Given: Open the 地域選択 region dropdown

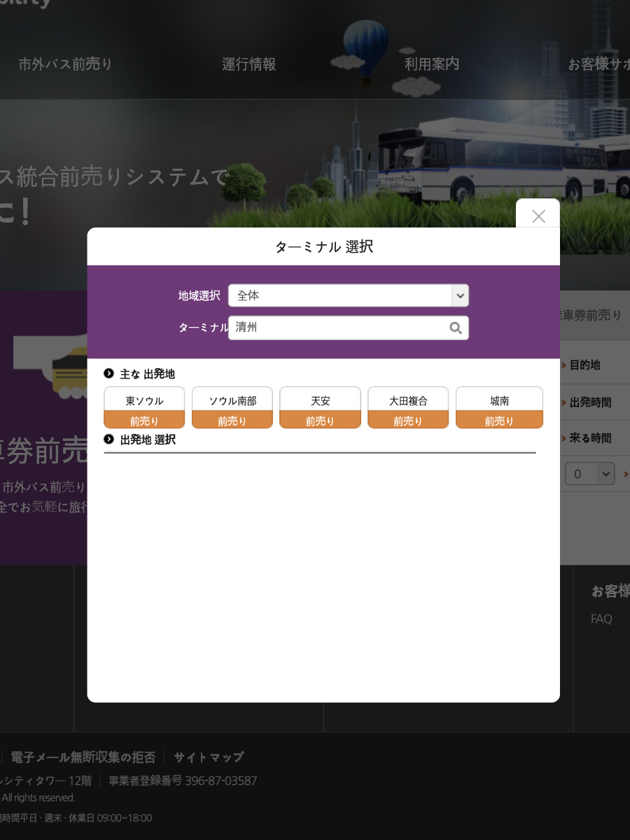Looking at the screenshot, I should tap(348, 295).
